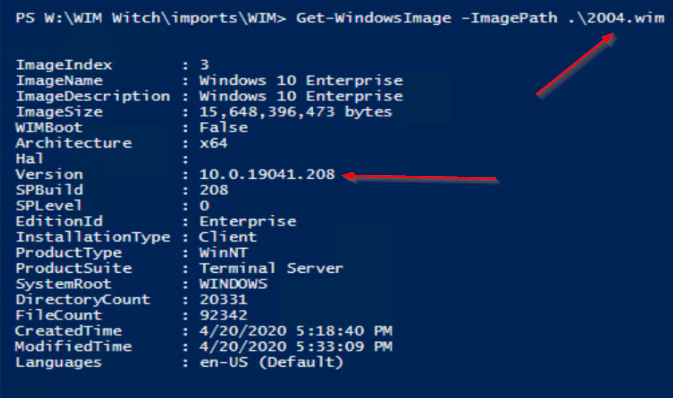Click the red arrow pointing to 2004.wim
This screenshot has width=673, height=398.
point(575,64)
